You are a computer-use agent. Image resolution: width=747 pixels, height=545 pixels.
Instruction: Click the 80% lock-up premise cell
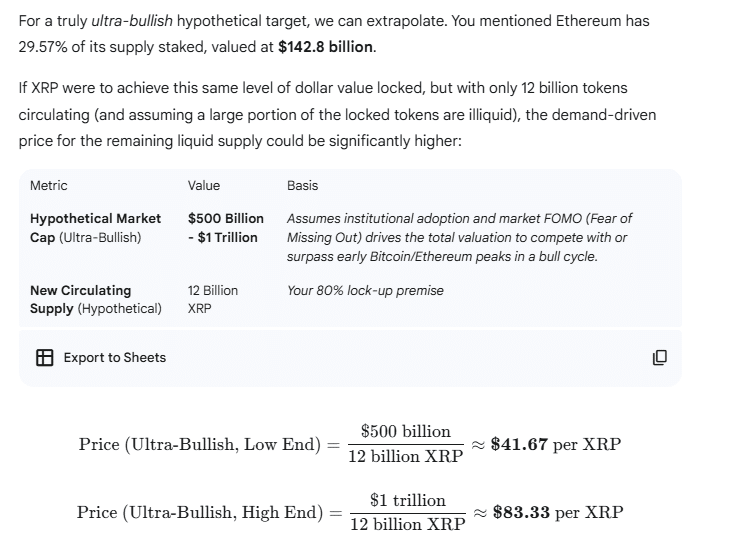point(365,290)
